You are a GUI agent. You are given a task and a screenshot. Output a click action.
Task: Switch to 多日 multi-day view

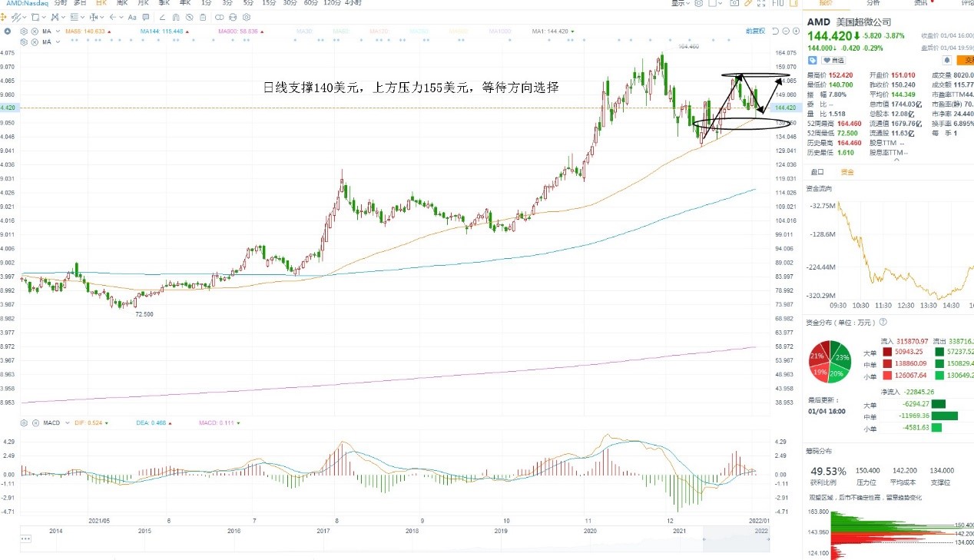coord(80,3)
